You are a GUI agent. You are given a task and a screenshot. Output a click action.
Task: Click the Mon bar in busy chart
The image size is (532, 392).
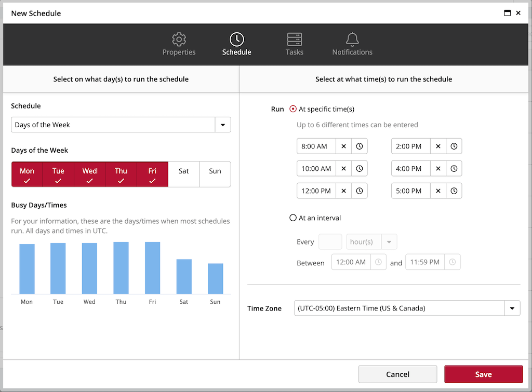pyautogui.click(x=27, y=269)
